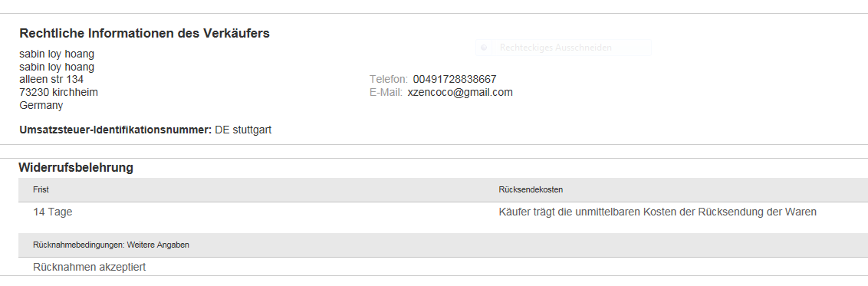The width and height of the screenshot is (868, 286).
Task: Click the Widerrufsbelehrung section heading
Action: (76, 168)
